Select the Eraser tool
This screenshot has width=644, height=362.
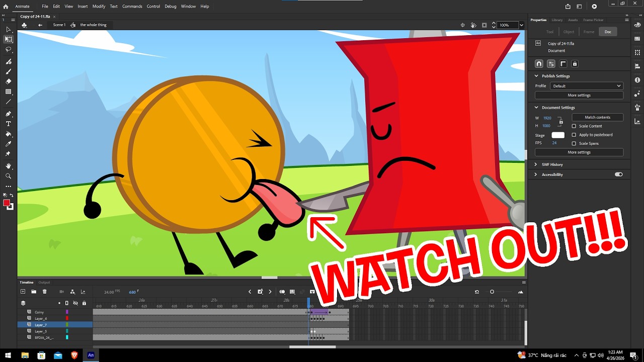point(8,81)
